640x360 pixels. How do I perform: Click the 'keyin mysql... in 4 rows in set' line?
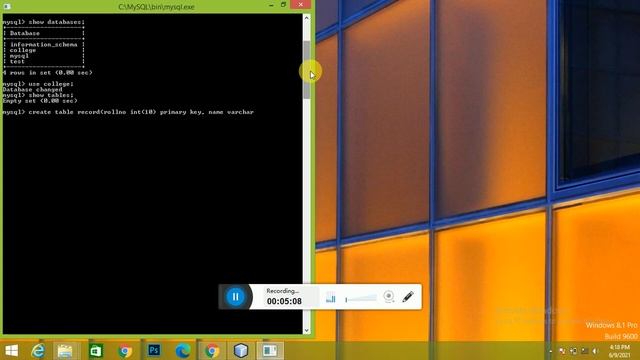47,73
